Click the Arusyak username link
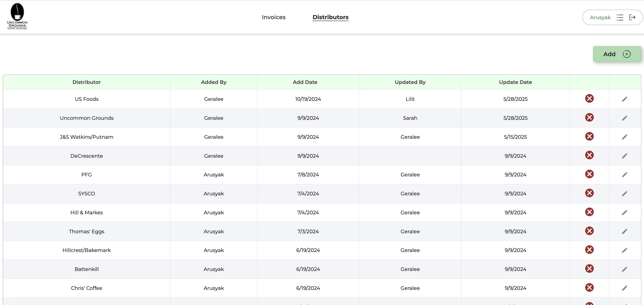The width and height of the screenshot is (644, 305). click(x=600, y=17)
